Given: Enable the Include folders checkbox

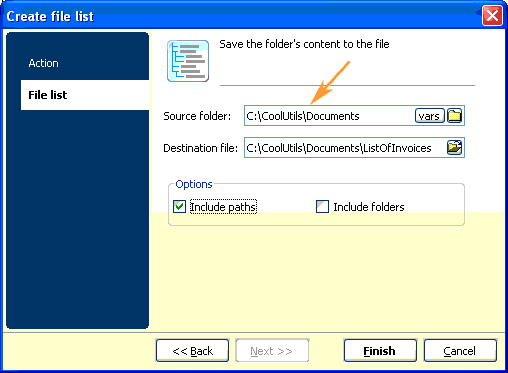Looking at the screenshot, I should pyautogui.click(x=322, y=207).
